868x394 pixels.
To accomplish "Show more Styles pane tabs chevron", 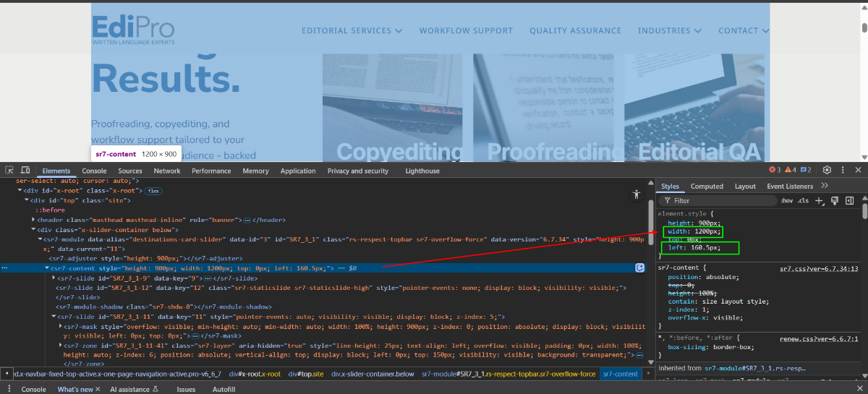I will (x=825, y=186).
